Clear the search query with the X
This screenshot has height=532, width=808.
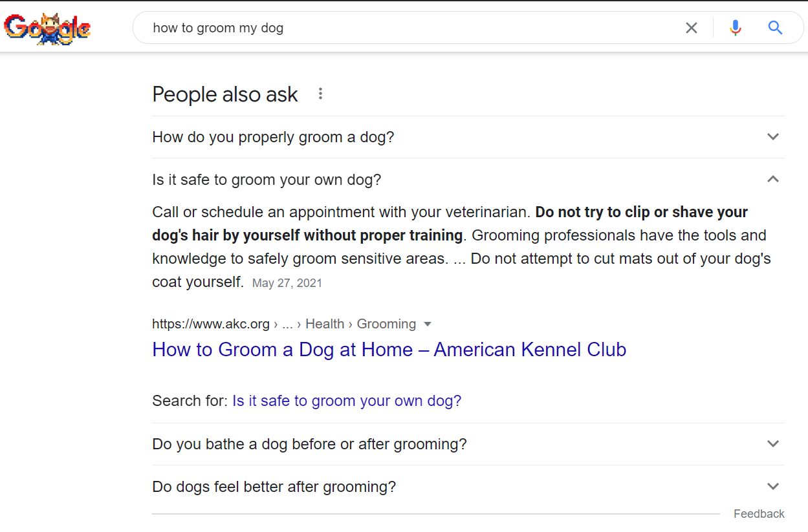[x=692, y=28]
